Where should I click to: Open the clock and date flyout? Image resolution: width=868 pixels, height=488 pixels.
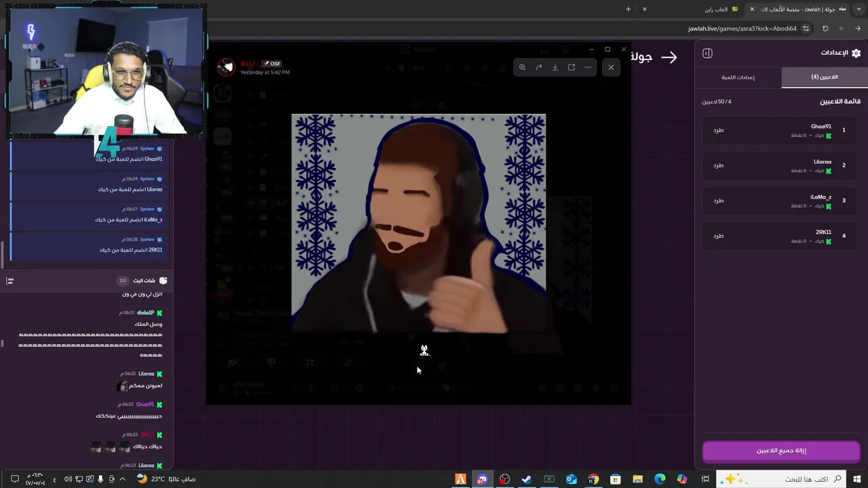(x=35, y=479)
